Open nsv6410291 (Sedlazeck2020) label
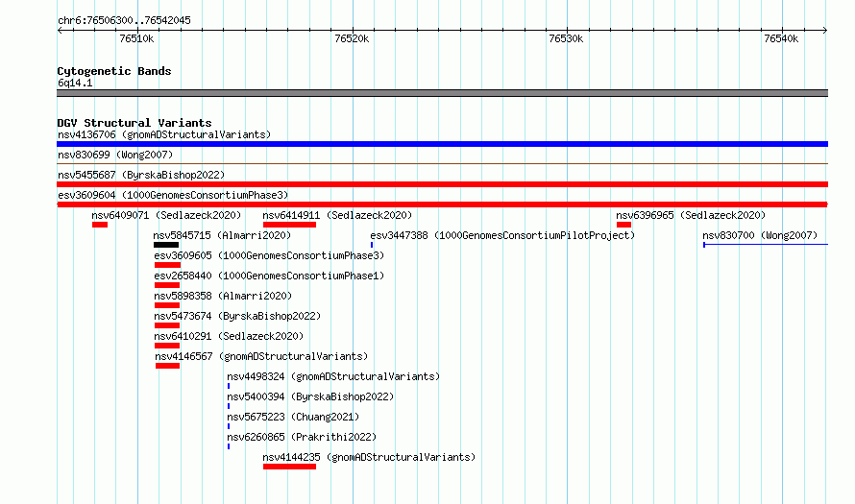Image resolution: width=855 pixels, height=504 pixels. click(x=229, y=336)
